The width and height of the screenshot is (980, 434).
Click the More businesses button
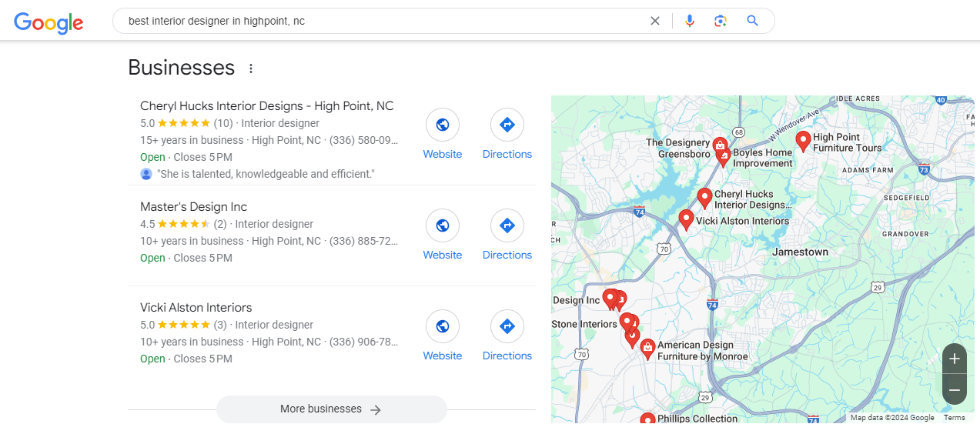(x=332, y=409)
